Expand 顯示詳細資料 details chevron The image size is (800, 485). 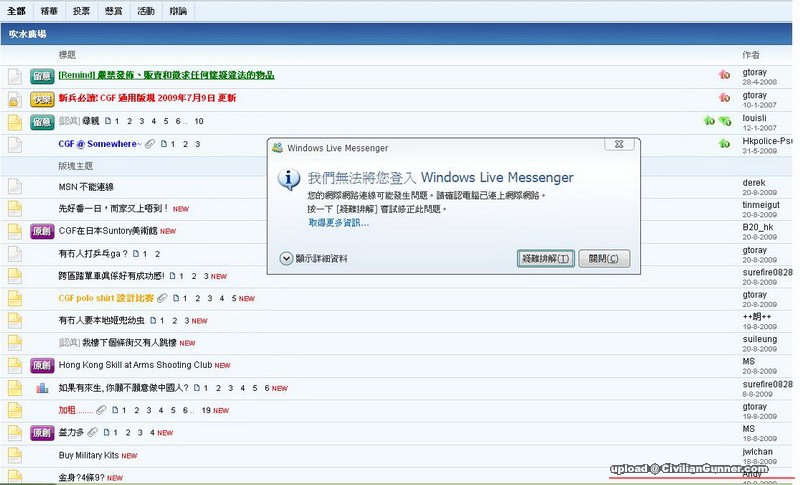tap(287, 259)
